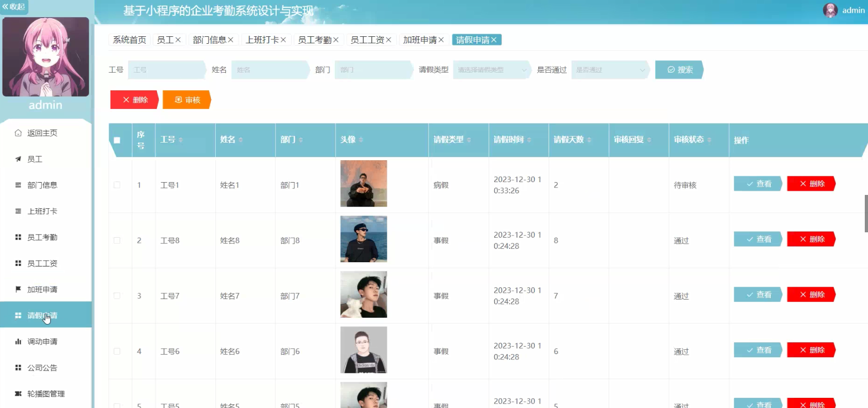This screenshot has height=408, width=868.
Task: Click the 工号 search input field
Action: 167,70
